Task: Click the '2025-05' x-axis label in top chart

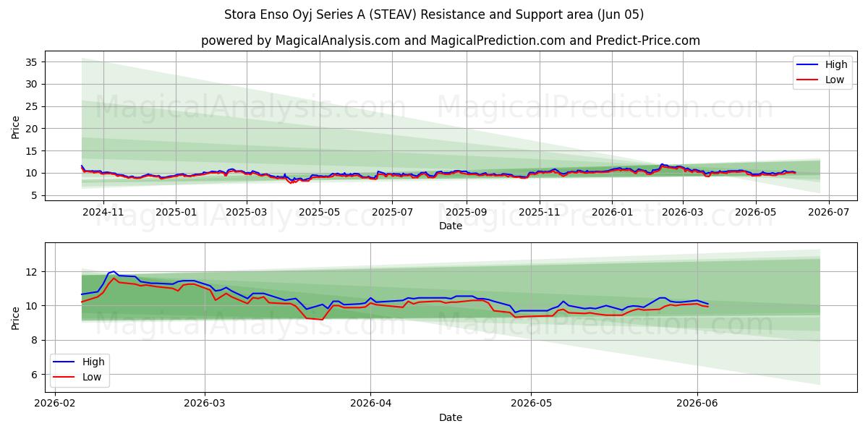Action: [320, 213]
